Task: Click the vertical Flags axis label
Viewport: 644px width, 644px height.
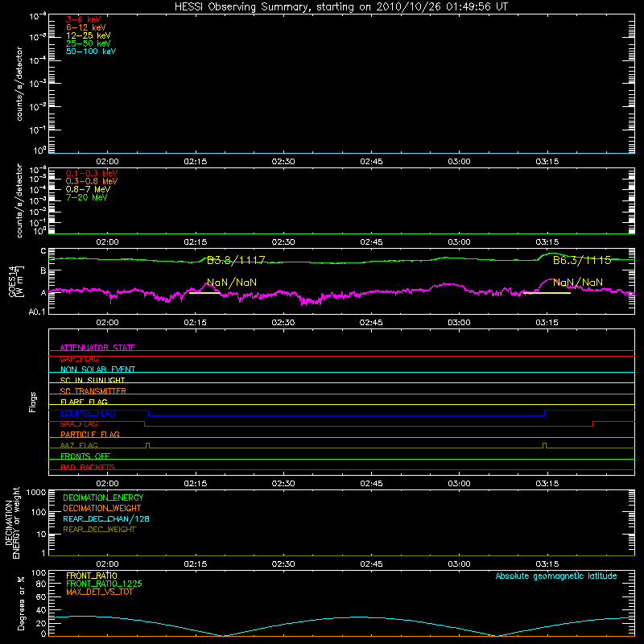Action: (x=33, y=402)
